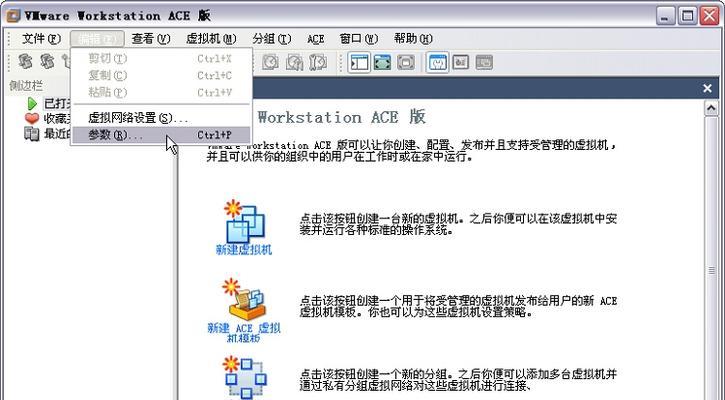This screenshot has height=400, width=725.
Task: Click the new team (分组) icon
Action: pyautogui.click(x=245, y=378)
